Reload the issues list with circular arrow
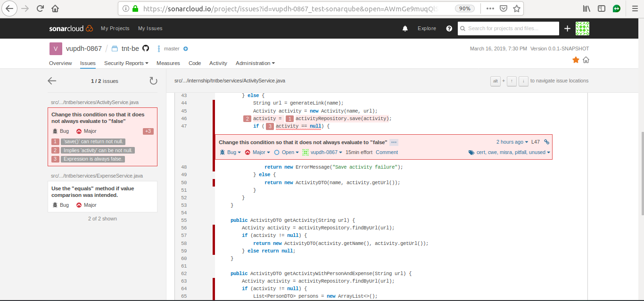 point(153,81)
